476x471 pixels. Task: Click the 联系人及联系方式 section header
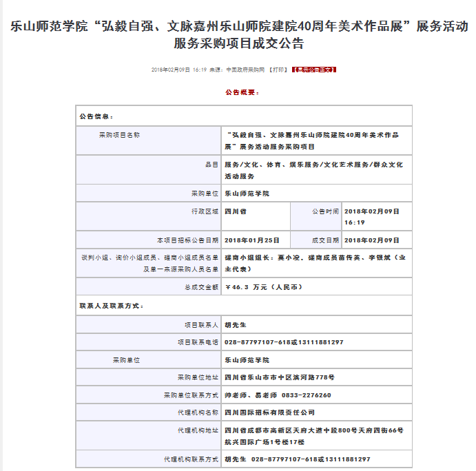tap(111, 305)
